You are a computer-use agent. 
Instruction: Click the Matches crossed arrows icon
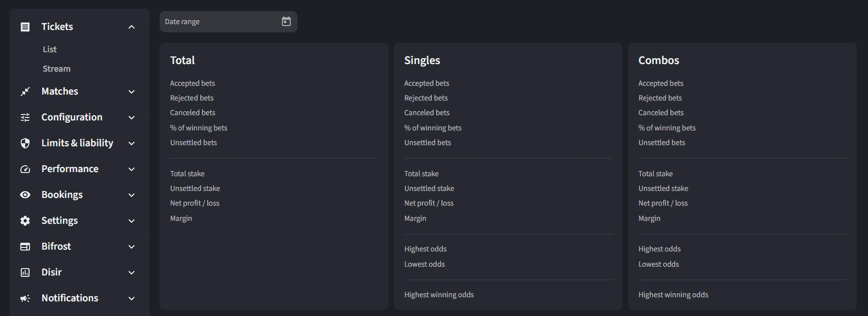pyautogui.click(x=25, y=91)
